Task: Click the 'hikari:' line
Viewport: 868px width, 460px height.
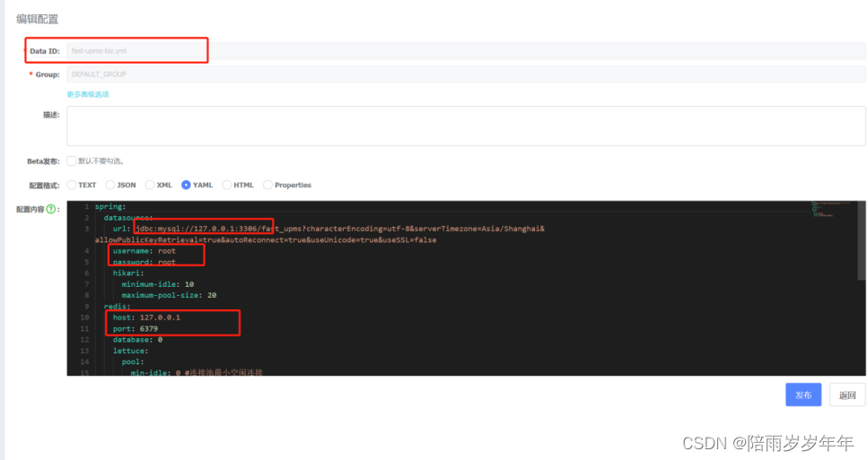Action: pyautogui.click(x=128, y=273)
